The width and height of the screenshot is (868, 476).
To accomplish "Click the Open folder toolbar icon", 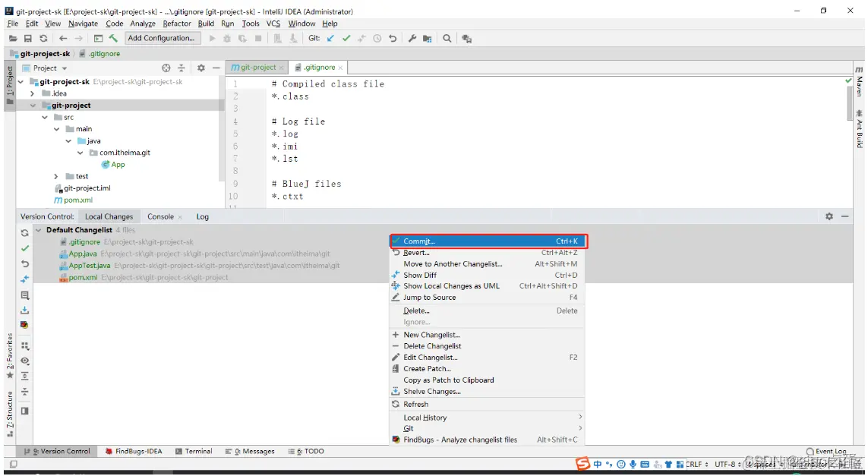I will click(13, 39).
